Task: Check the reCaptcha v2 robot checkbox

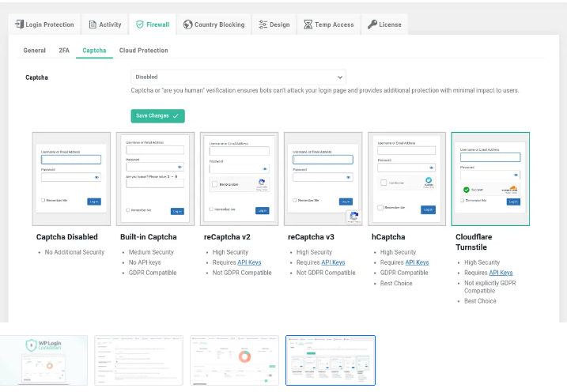Action: click(215, 184)
